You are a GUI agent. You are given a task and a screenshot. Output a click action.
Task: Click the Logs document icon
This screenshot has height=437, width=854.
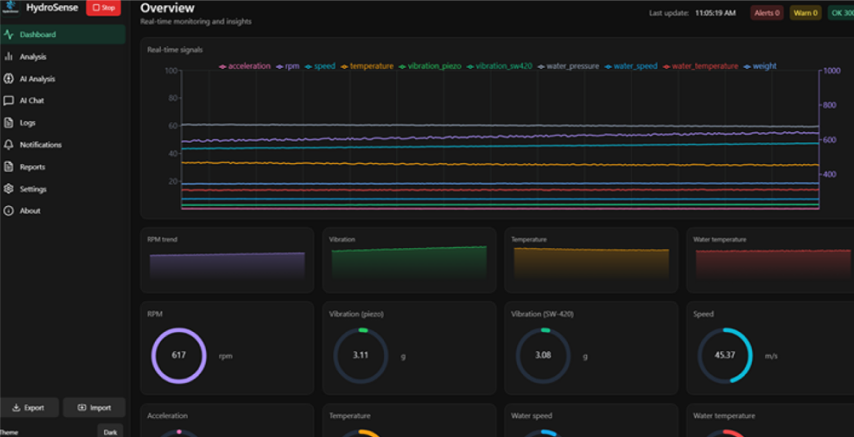pyautogui.click(x=9, y=123)
